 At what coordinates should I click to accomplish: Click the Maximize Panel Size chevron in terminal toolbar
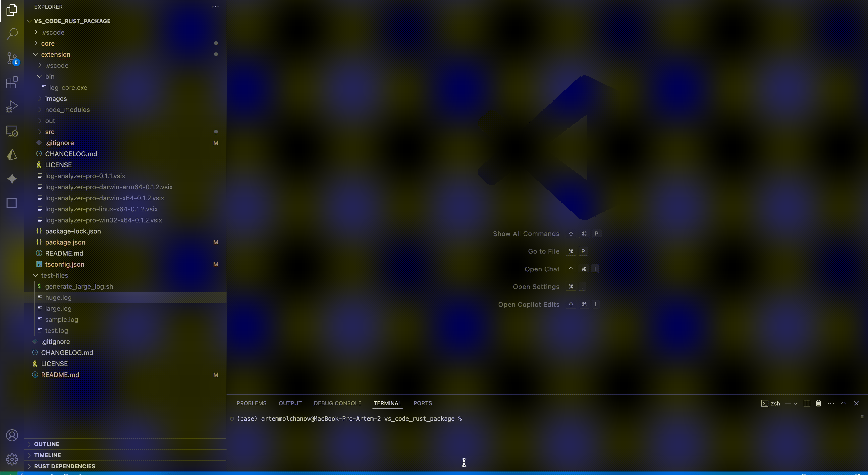pos(843,403)
